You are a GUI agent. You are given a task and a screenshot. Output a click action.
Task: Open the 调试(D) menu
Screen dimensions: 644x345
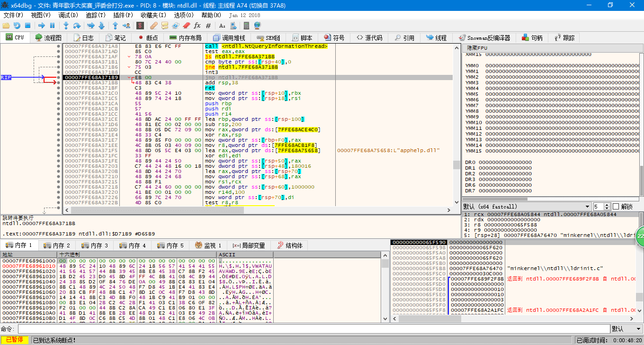68,15
